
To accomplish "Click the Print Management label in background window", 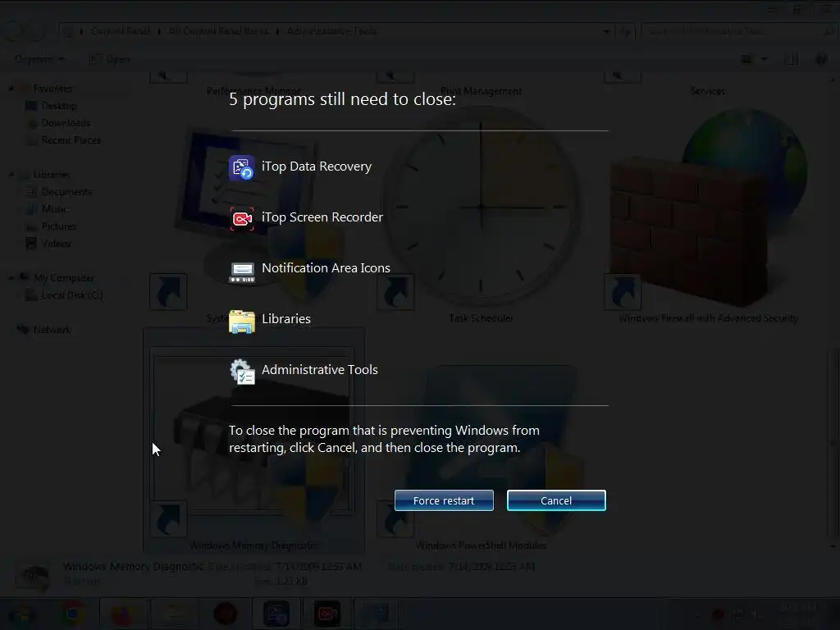I will click(x=481, y=90).
